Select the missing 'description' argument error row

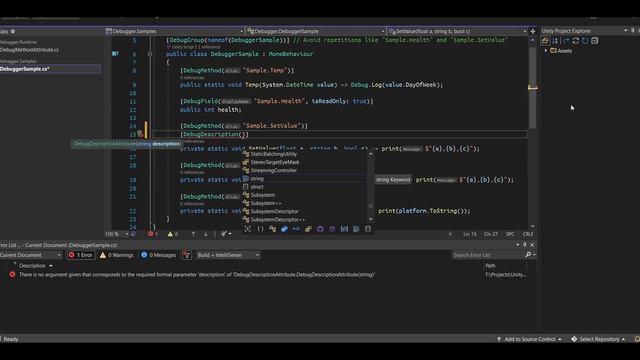[x=267, y=275]
